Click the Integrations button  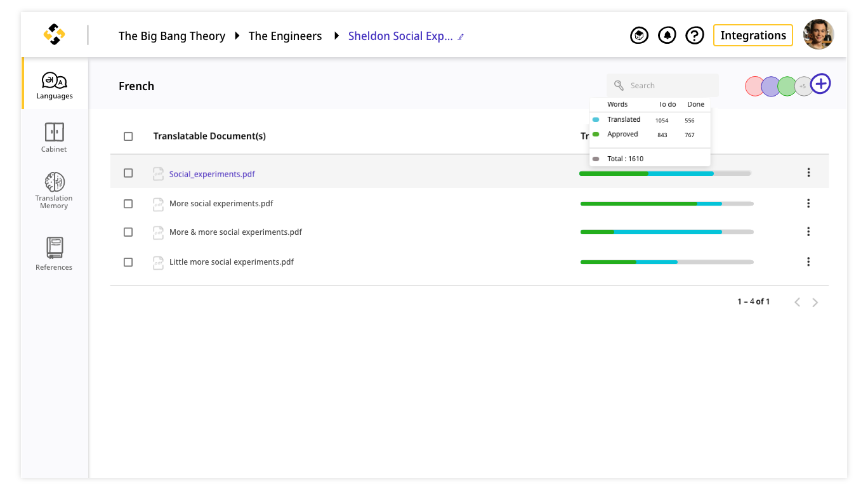point(753,36)
